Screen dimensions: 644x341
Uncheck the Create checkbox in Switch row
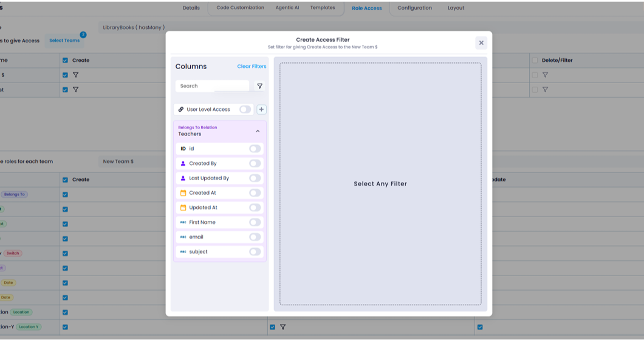(x=65, y=254)
